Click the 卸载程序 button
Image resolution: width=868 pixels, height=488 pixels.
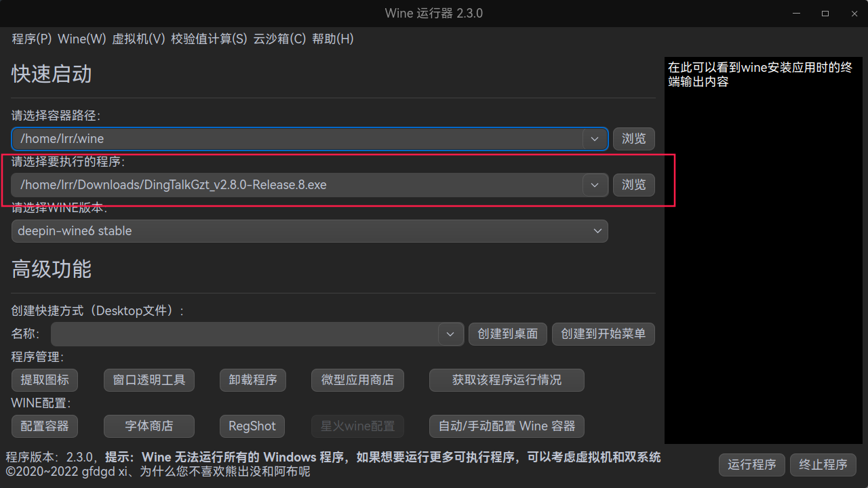click(x=253, y=380)
